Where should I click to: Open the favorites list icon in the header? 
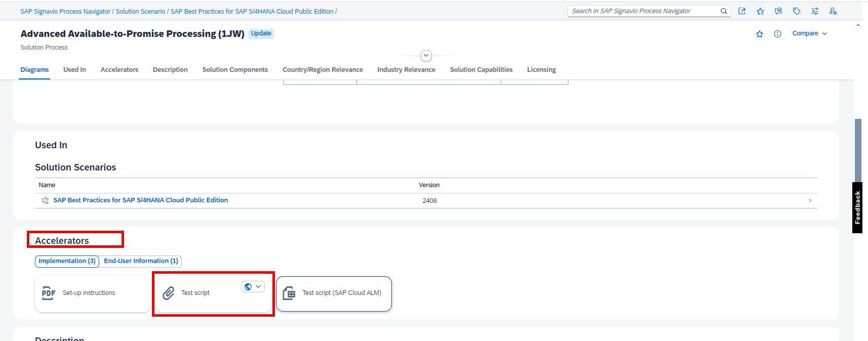click(x=760, y=11)
